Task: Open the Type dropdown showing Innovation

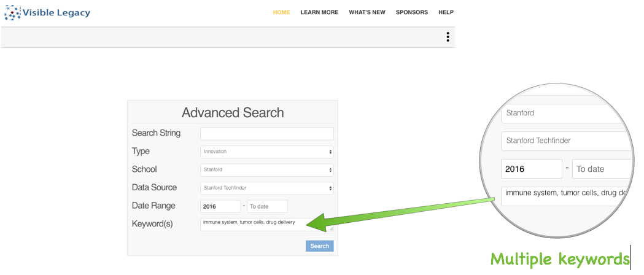Action: 267,152
